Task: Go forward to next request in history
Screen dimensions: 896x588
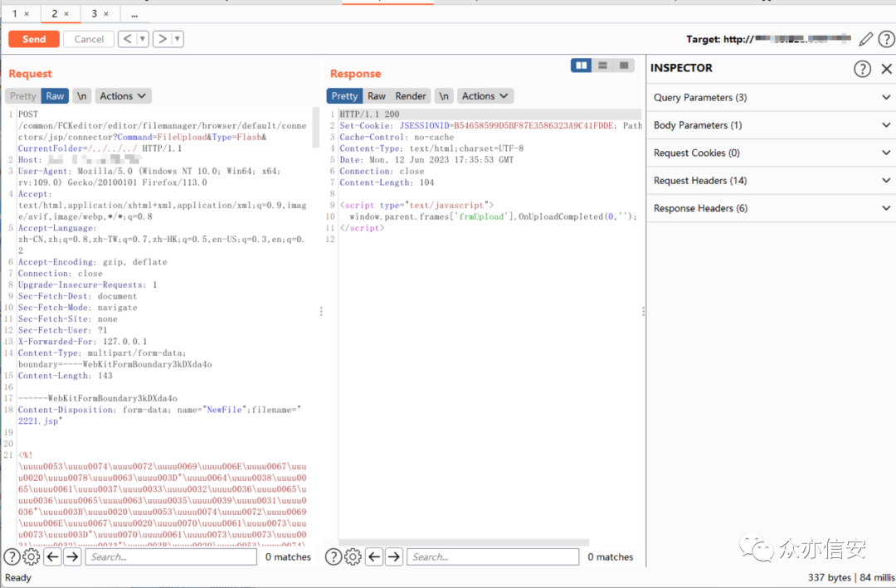Action: coord(163,39)
